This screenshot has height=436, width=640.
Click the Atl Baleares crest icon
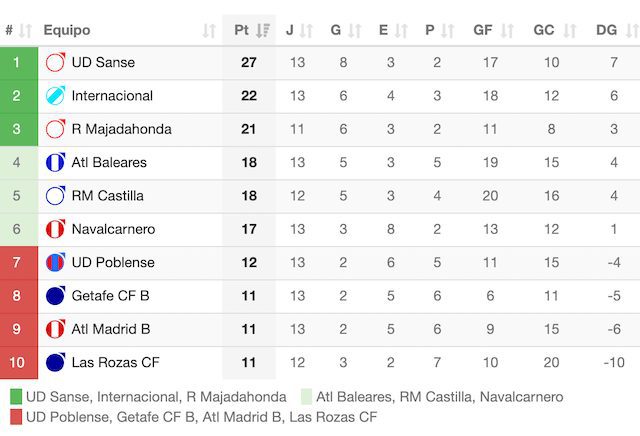point(56,162)
